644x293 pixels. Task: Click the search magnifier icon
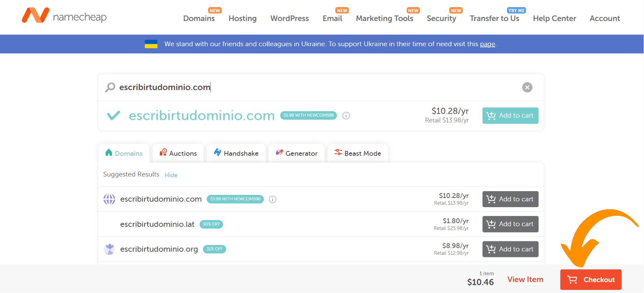[110, 87]
